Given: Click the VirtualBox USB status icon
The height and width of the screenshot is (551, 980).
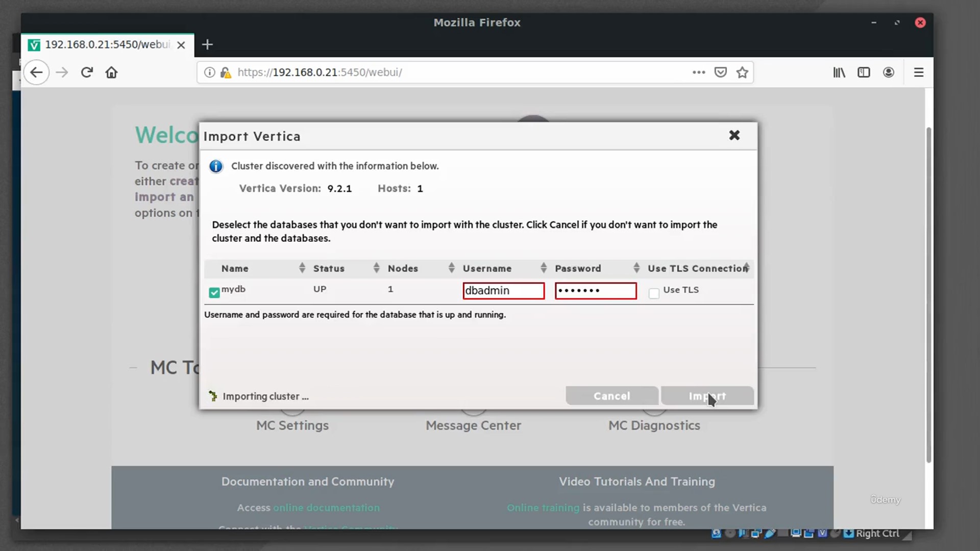Looking at the screenshot, I should [x=770, y=533].
